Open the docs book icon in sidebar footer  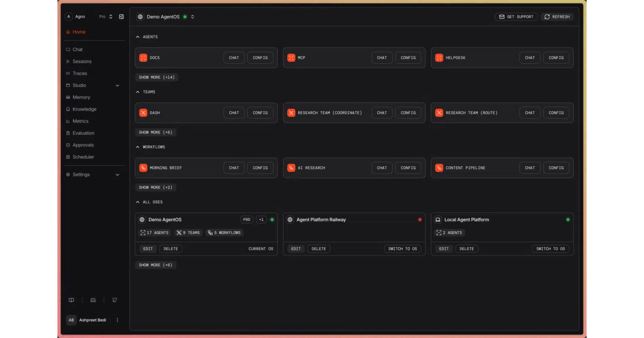pyautogui.click(x=71, y=300)
